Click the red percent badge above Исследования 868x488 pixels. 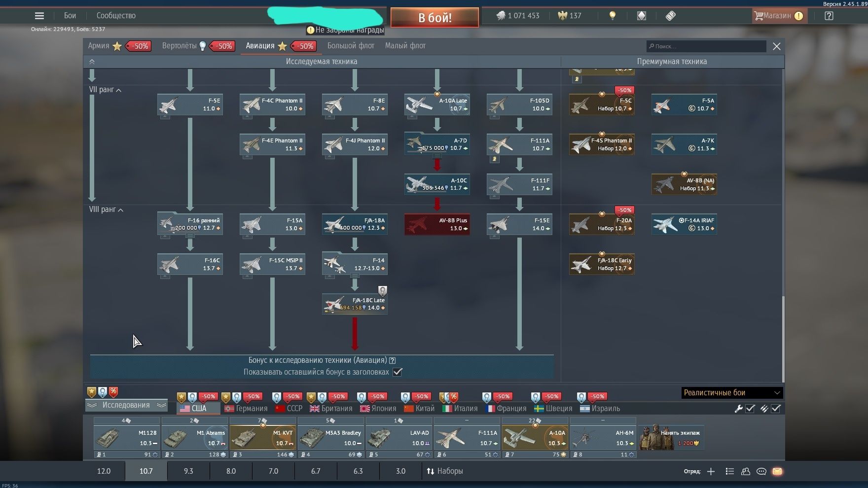coord(113,392)
